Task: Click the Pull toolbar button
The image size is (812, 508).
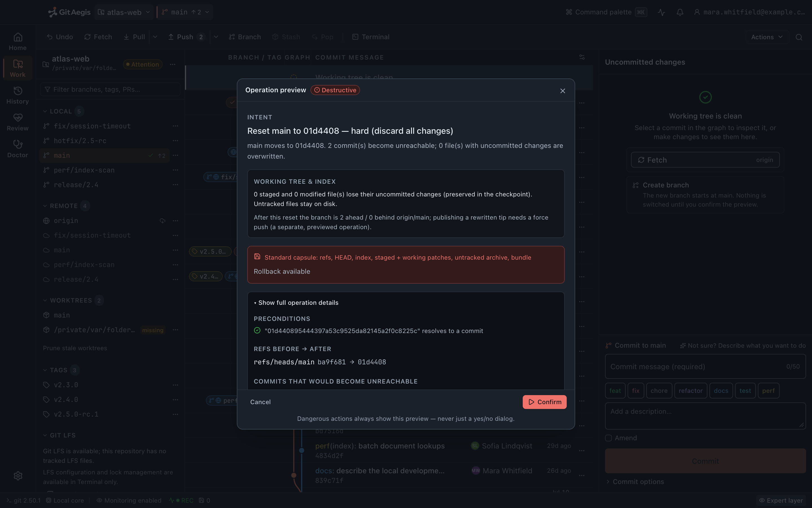Action: point(134,37)
